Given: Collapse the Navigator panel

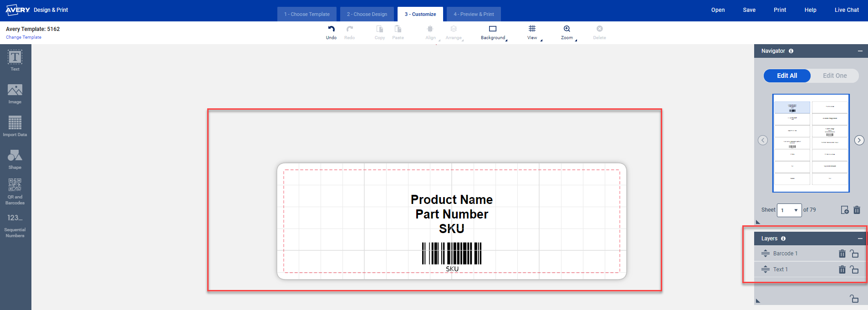Looking at the screenshot, I should (860, 51).
